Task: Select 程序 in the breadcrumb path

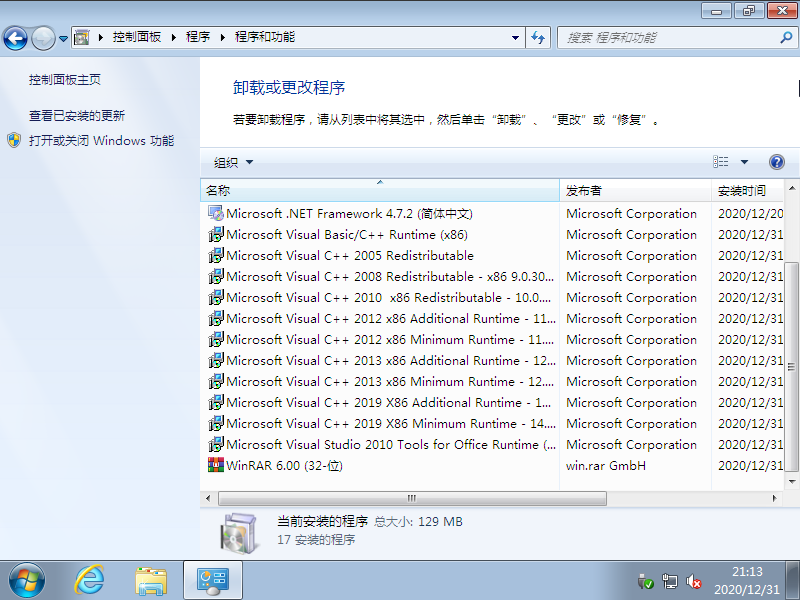Action: pyautogui.click(x=198, y=37)
